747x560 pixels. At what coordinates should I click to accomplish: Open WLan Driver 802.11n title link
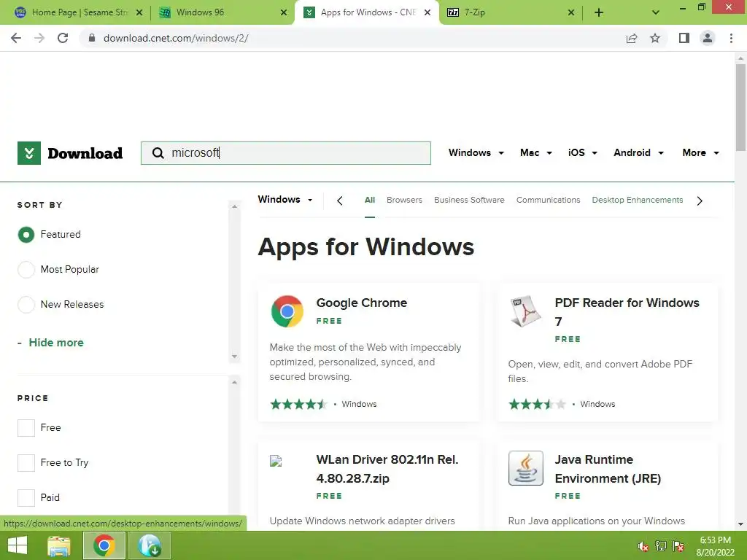[x=387, y=469]
